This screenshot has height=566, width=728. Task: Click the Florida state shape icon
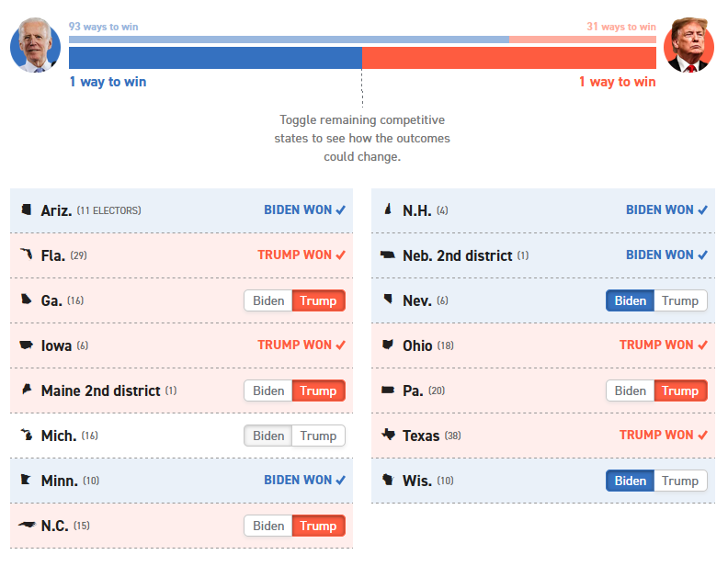click(27, 255)
